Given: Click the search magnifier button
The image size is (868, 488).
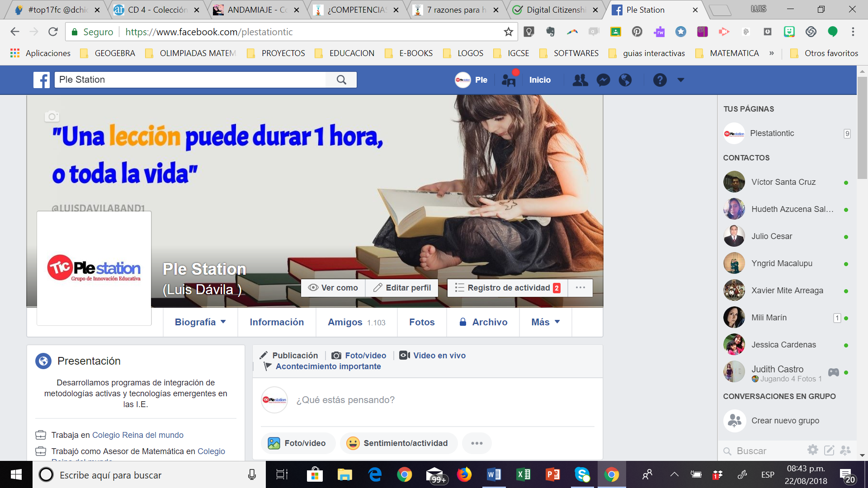Looking at the screenshot, I should pyautogui.click(x=341, y=80).
